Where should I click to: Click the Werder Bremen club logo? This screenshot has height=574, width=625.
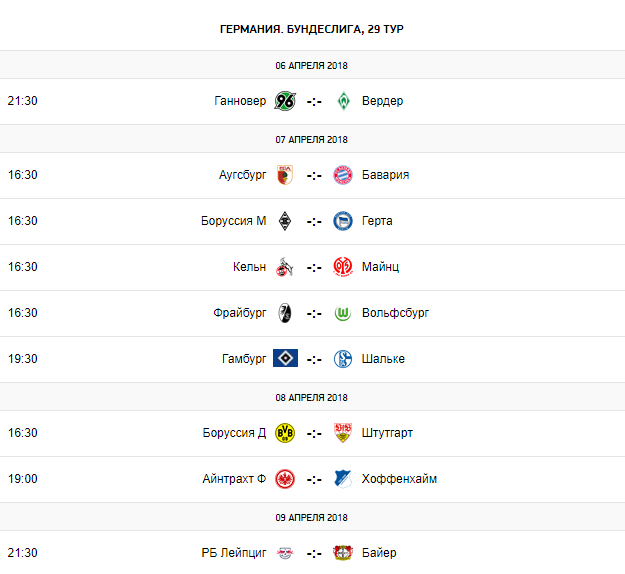pos(343,101)
